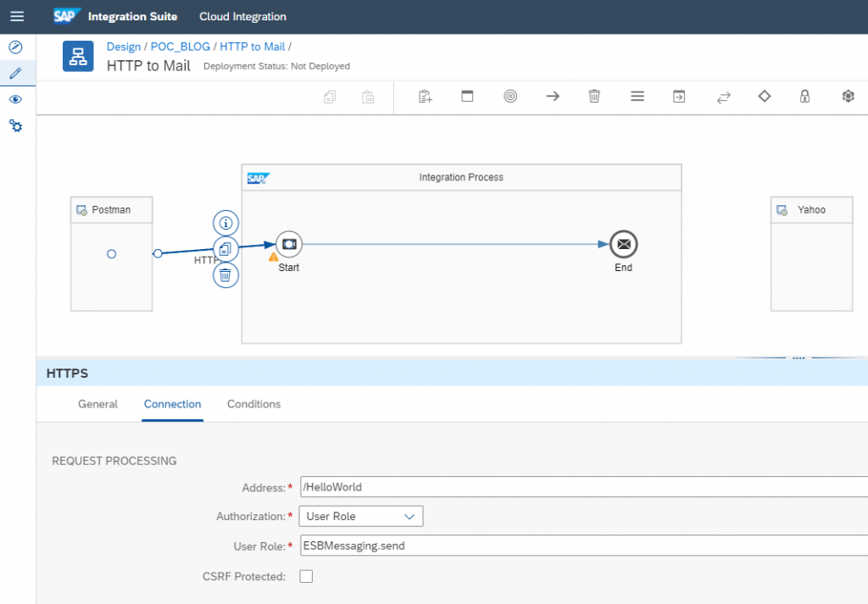Click the User Role input ESBMessaging.send
The image size is (868, 604).
pos(584,546)
